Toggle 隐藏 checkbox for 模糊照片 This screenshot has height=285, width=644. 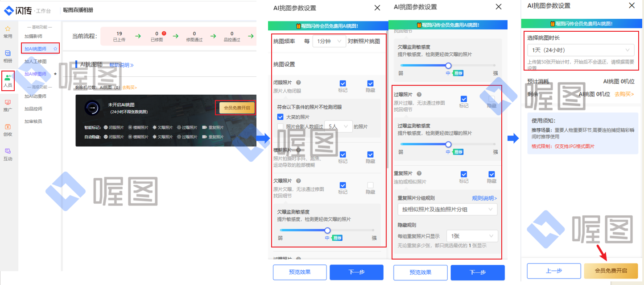(370, 155)
